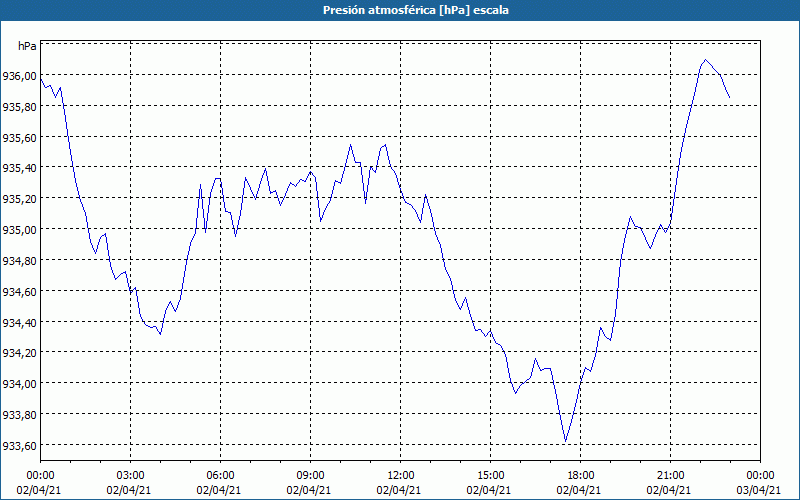Click the 934,60 y-axis value
Image resolution: width=800 pixels, height=500 pixels.
[19, 291]
